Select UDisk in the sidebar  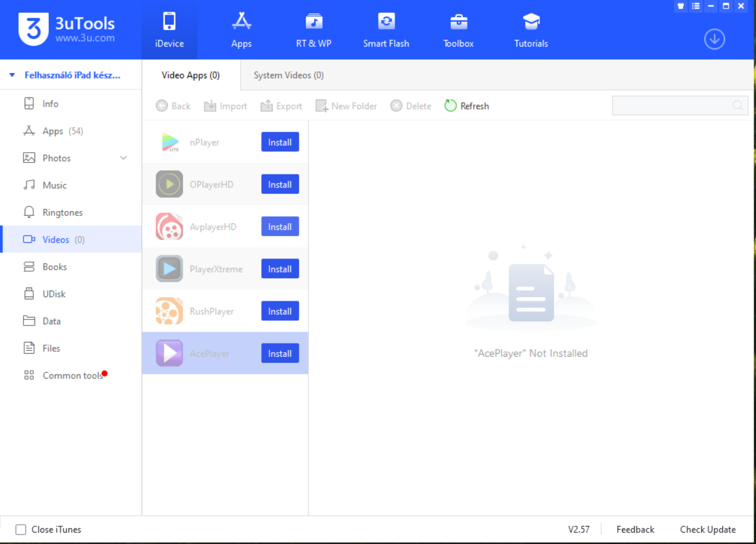pos(71,294)
